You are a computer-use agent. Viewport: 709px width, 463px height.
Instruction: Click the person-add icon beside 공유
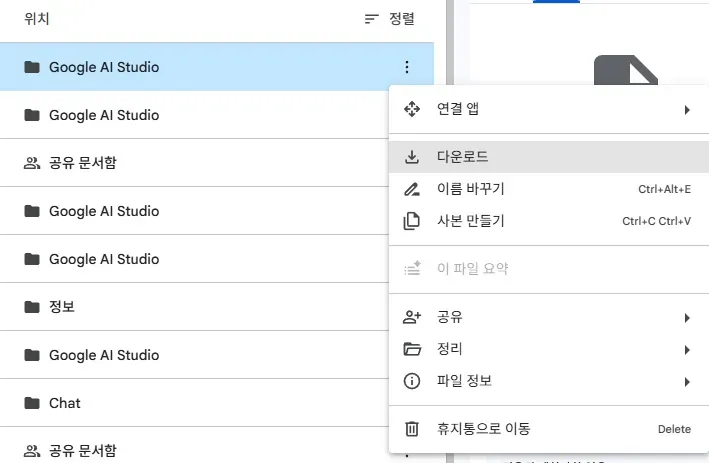411,317
